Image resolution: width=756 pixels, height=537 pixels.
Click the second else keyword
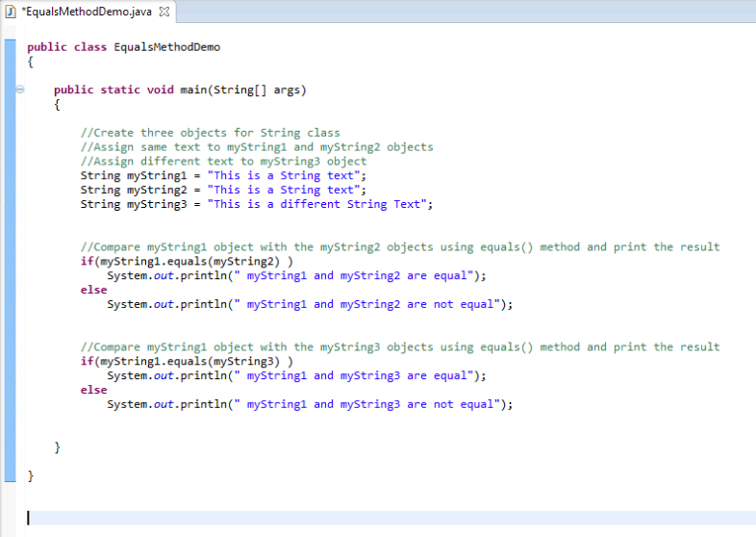(94, 390)
